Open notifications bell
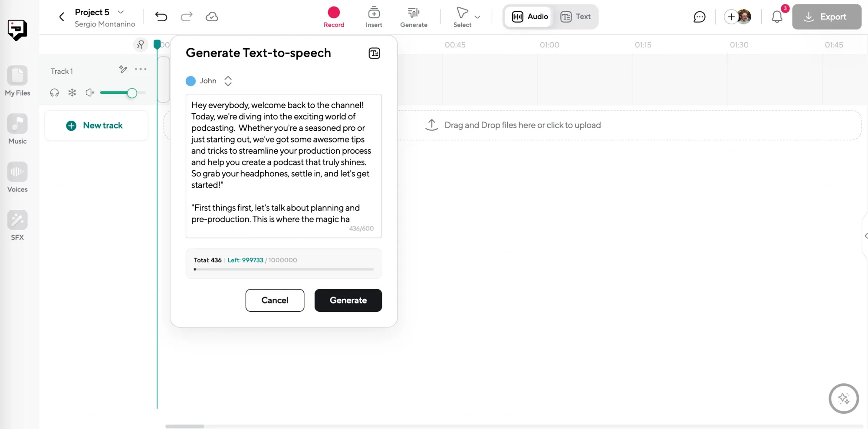 click(777, 17)
